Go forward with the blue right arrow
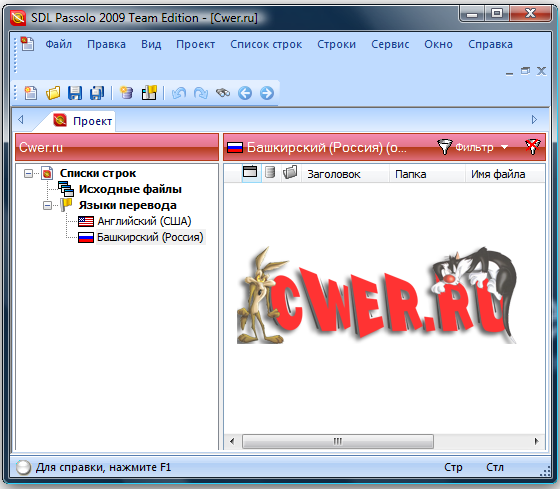The image size is (560, 489). tap(267, 93)
